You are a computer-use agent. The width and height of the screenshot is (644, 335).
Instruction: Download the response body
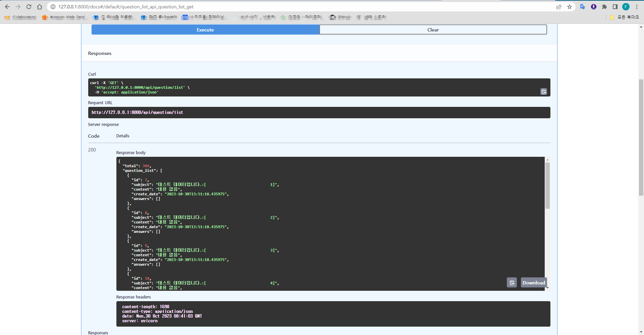click(x=534, y=283)
